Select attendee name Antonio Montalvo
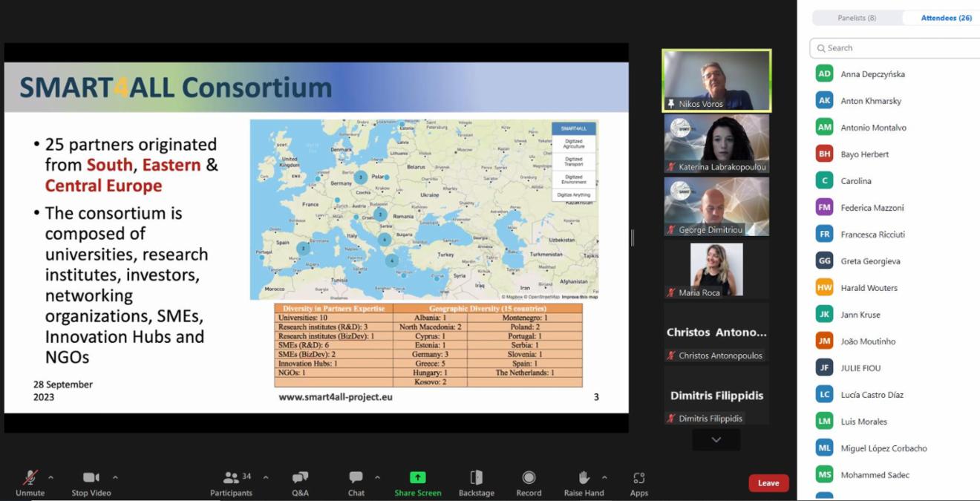980x501 pixels. [x=873, y=128]
